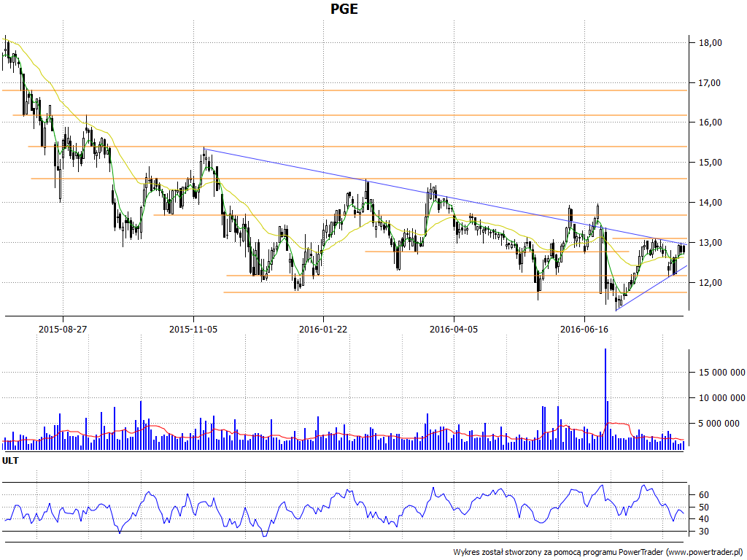Click the 12,00 price axis label
Viewport: 747px width, 560px height.
[710, 283]
